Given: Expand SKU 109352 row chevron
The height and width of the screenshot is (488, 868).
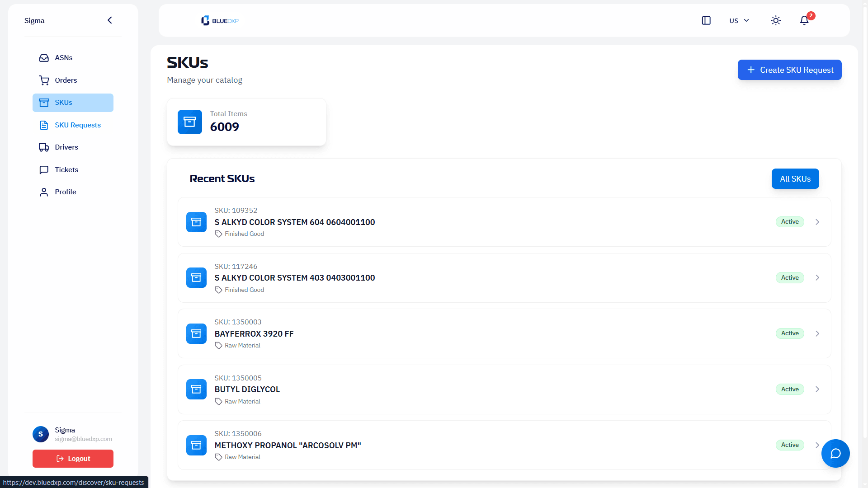Looking at the screenshot, I should pos(817,222).
